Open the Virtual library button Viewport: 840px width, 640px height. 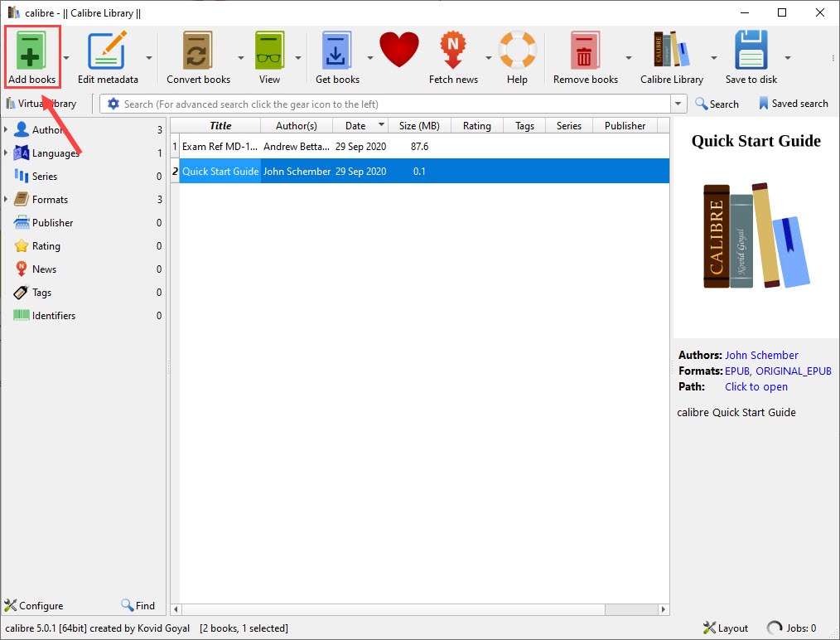coord(41,104)
